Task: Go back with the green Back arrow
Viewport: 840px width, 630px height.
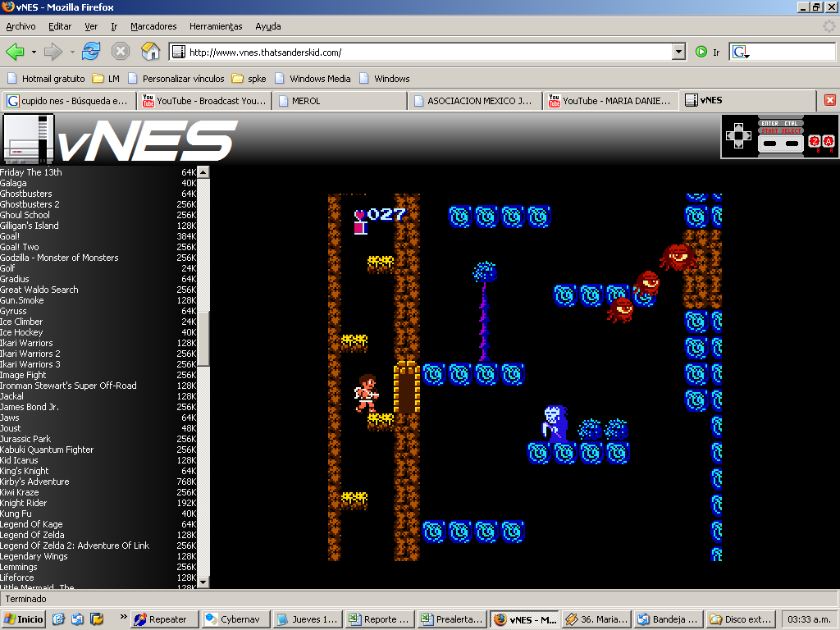Action: point(15,52)
